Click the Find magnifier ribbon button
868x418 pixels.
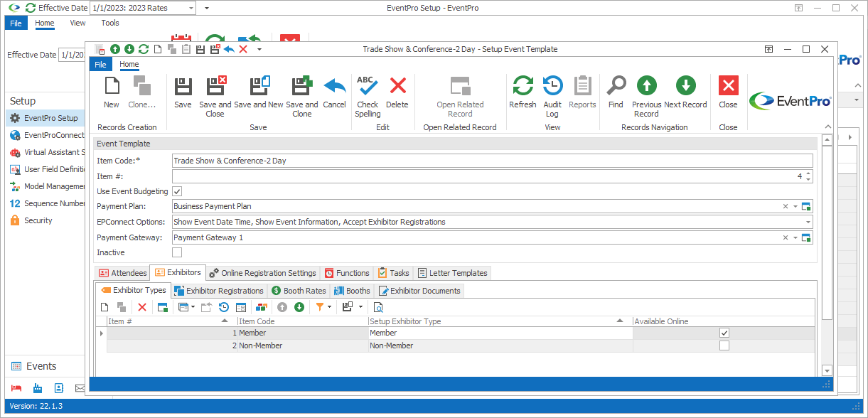pyautogui.click(x=616, y=93)
